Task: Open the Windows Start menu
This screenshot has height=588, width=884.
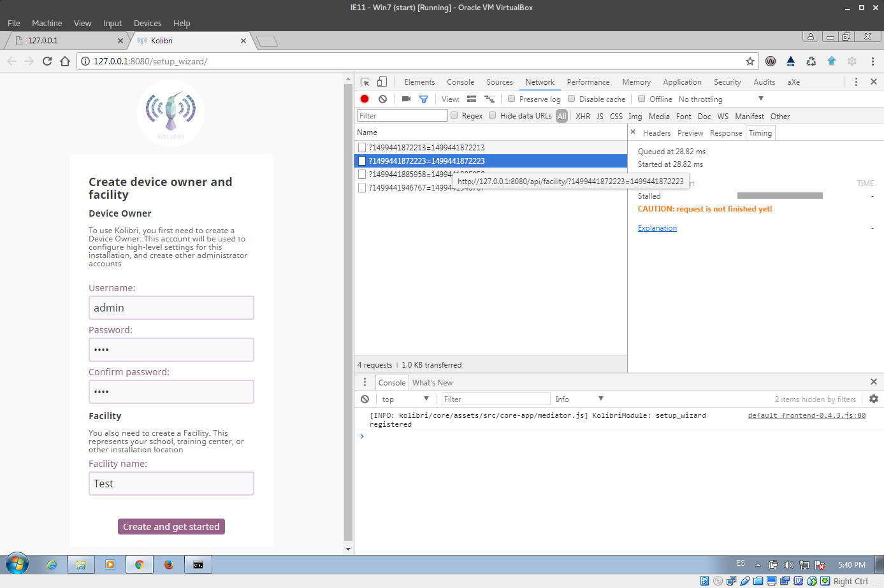Action: click(x=17, y=564)
